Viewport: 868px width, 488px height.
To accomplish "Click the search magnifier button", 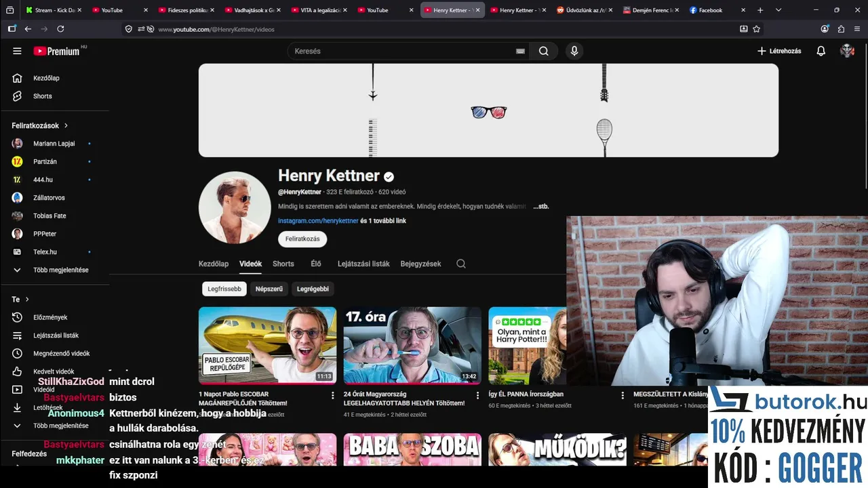I will tap(543, 51).
